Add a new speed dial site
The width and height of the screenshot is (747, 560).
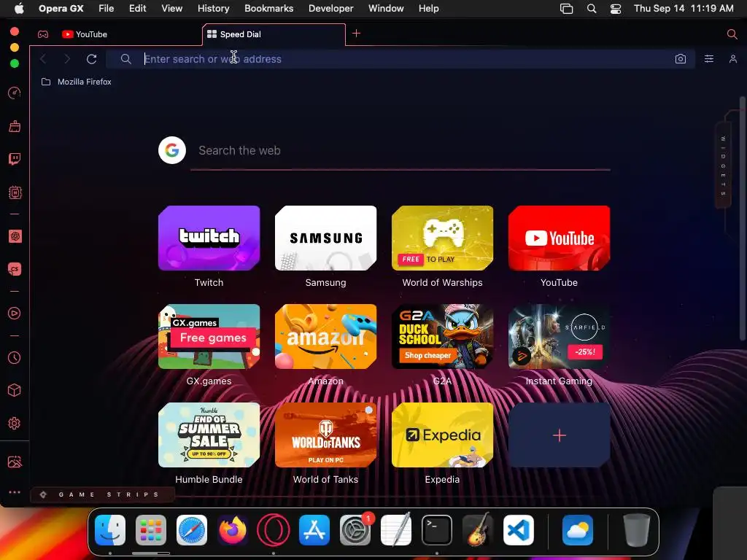560,435
